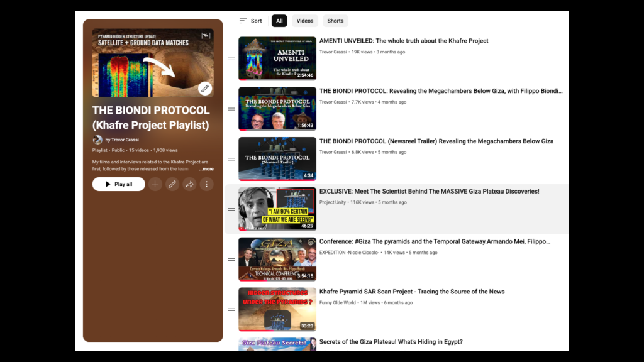The width and height of the screenshot is (644, 362).
Task: Expand playlist description with ...more
Action: (206, 169)
